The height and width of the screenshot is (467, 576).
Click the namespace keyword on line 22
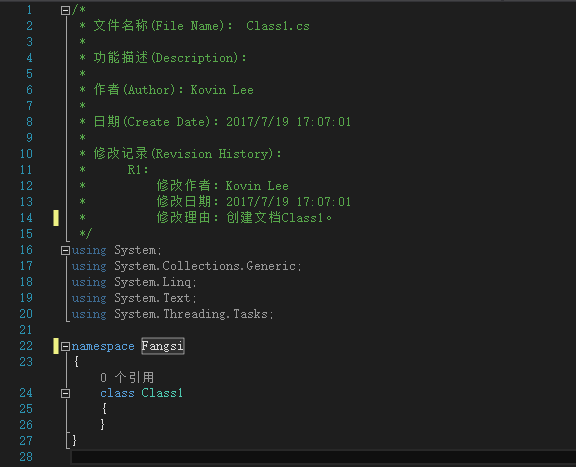103,346
